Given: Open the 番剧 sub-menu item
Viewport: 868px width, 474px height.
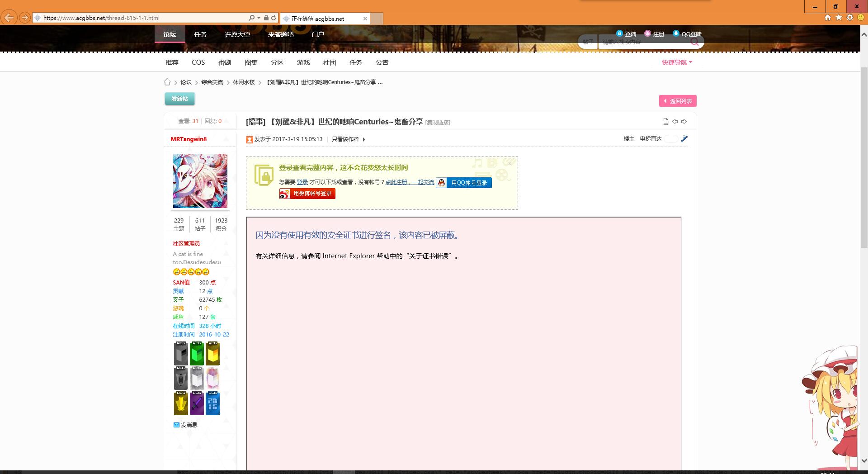Looking at the screenshot, I should click(225, 62).
